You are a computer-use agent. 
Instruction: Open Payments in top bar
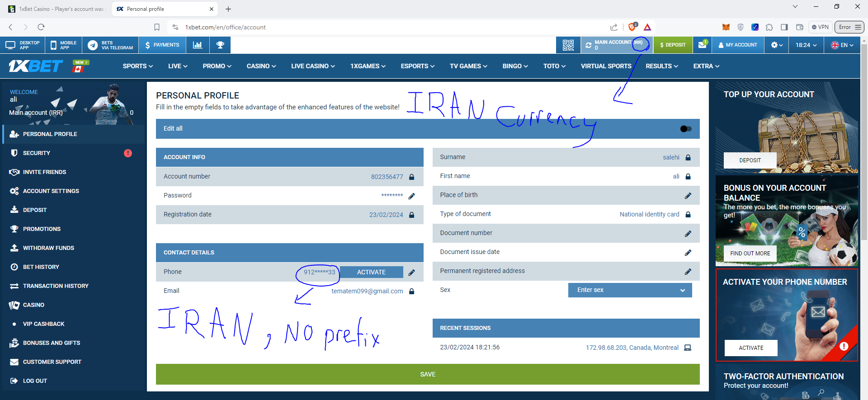point(162,45)
